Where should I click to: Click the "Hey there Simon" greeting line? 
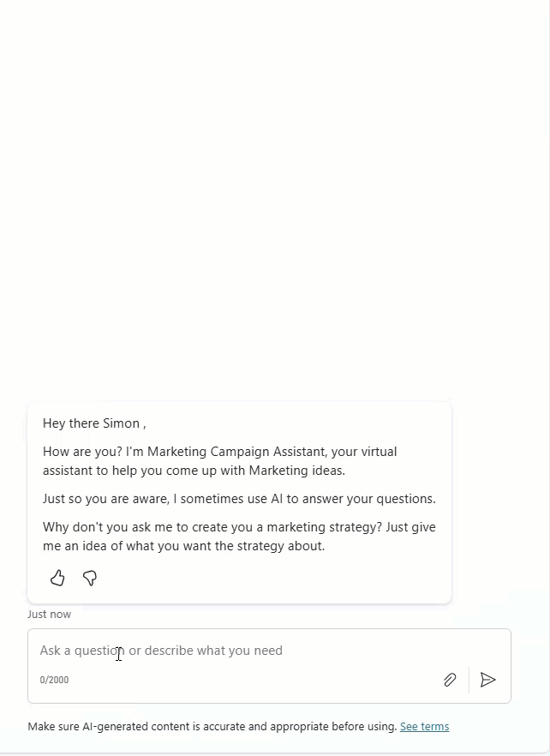coord(94,423)
